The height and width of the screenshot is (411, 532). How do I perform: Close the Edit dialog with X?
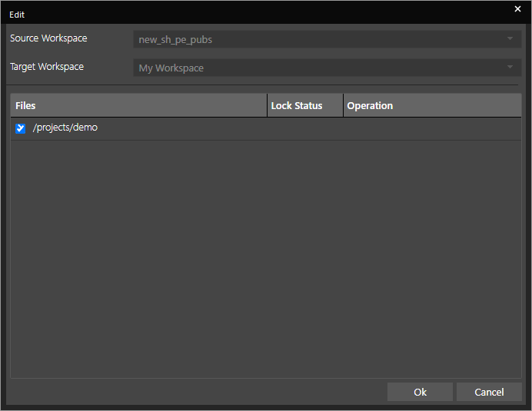pos(517,8)
